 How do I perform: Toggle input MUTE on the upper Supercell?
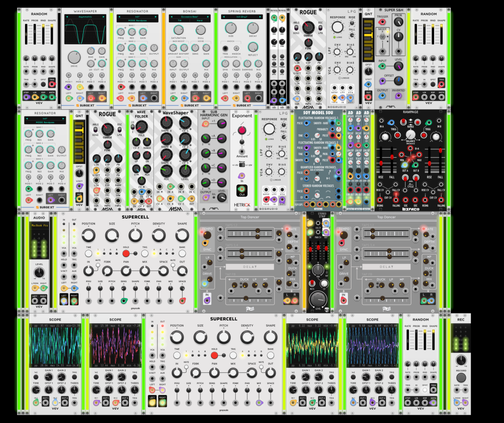pos(98,265)
